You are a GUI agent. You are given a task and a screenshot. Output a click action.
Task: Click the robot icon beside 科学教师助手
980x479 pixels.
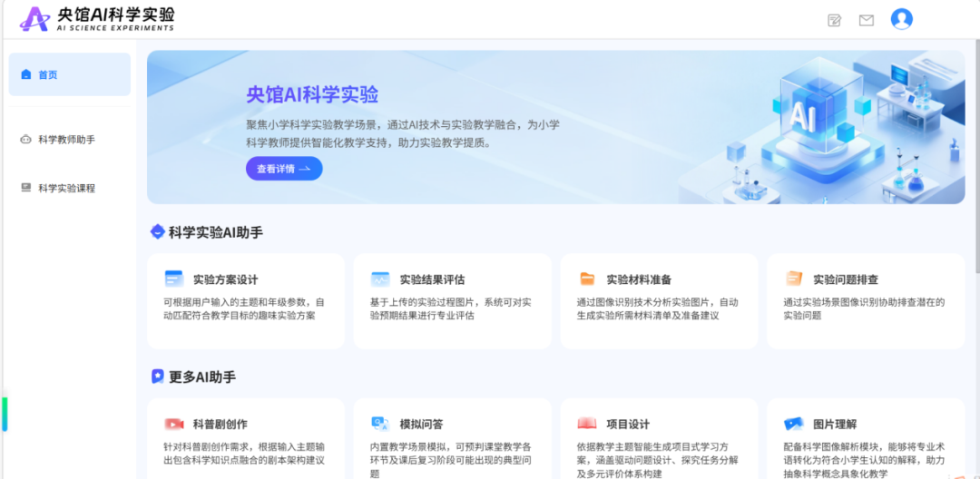coord(25,140)
